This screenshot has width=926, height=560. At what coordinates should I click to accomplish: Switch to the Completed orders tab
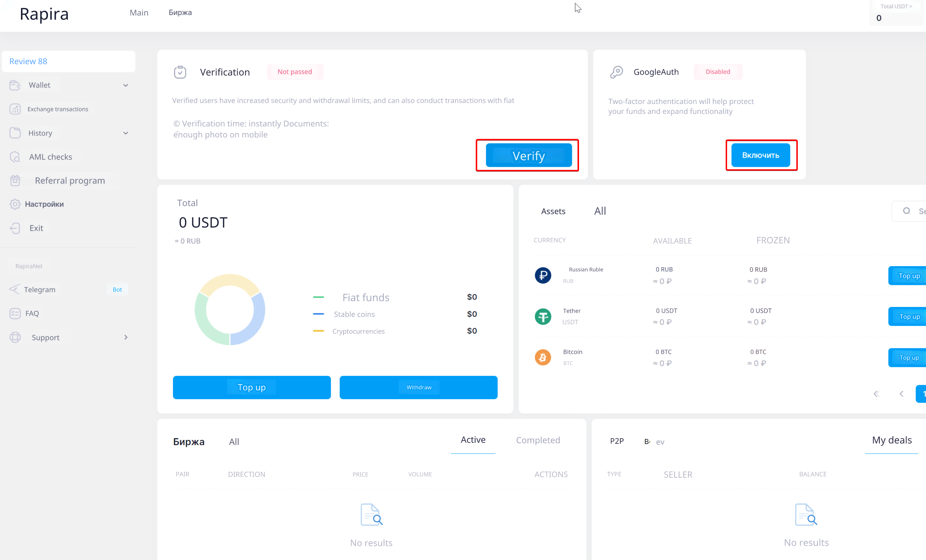tap(538, 440)
